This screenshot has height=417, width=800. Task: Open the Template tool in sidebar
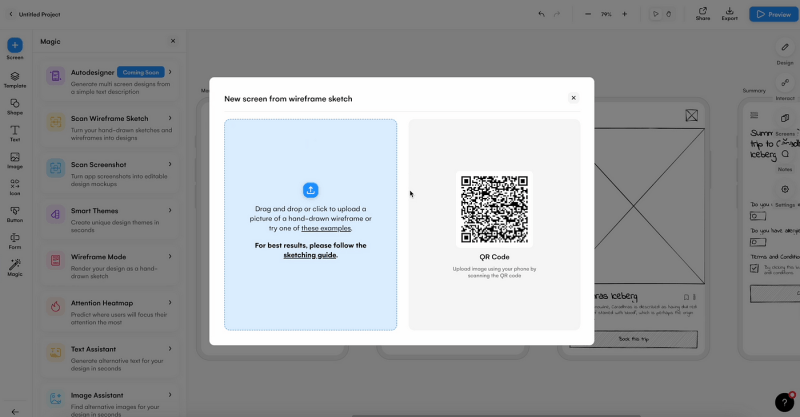click(x=15, y=79)
